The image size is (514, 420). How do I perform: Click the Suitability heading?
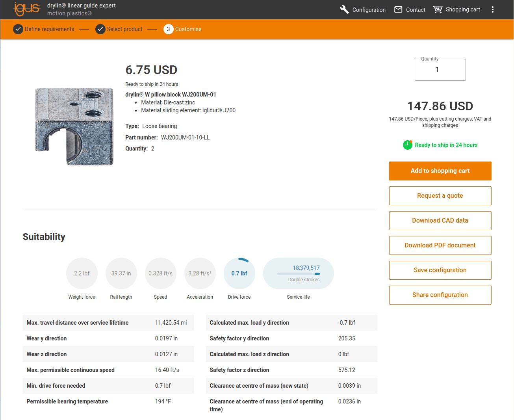pyautogui.click(x=44, y=237)
